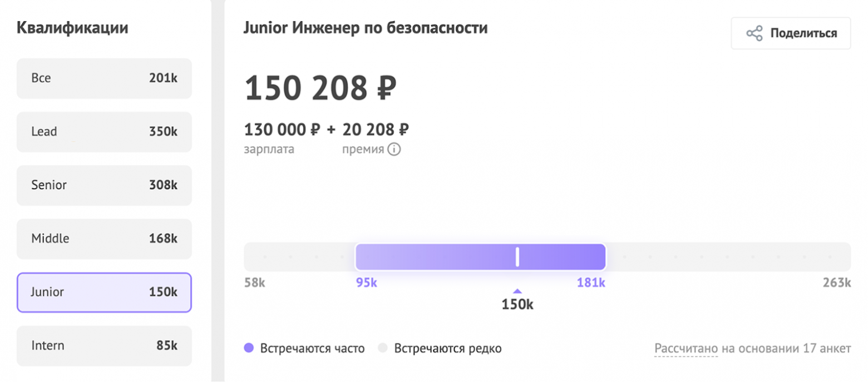Click the gray dot beside Встречаются редко

tap(383, 348)
